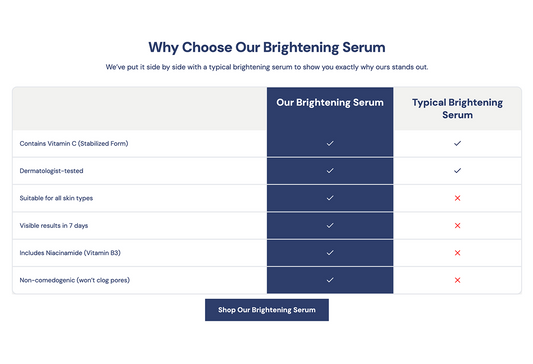Click Our Serum checkmark for Non-comedogenic row
533x364 pixels.
pyautogui.click(x=330, y=280)
